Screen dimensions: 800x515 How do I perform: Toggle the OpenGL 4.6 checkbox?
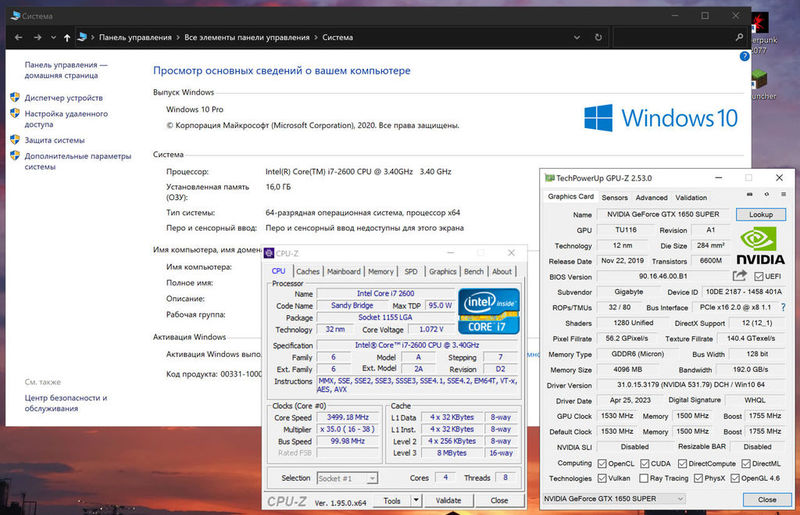click(735, 478)
